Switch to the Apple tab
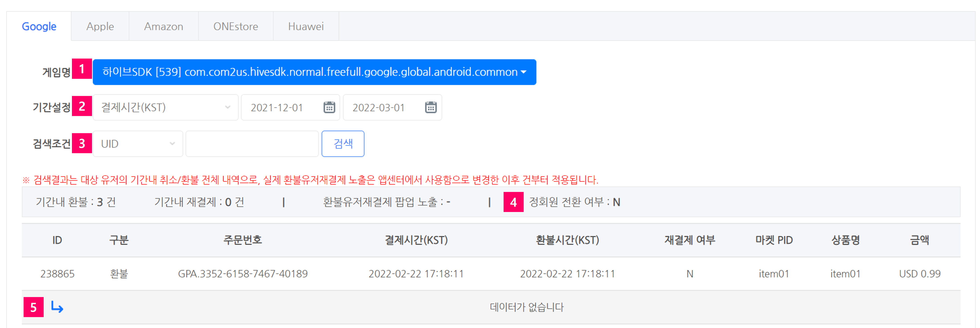The height and width of the screenshot is (328, 980). pos(100,26)
